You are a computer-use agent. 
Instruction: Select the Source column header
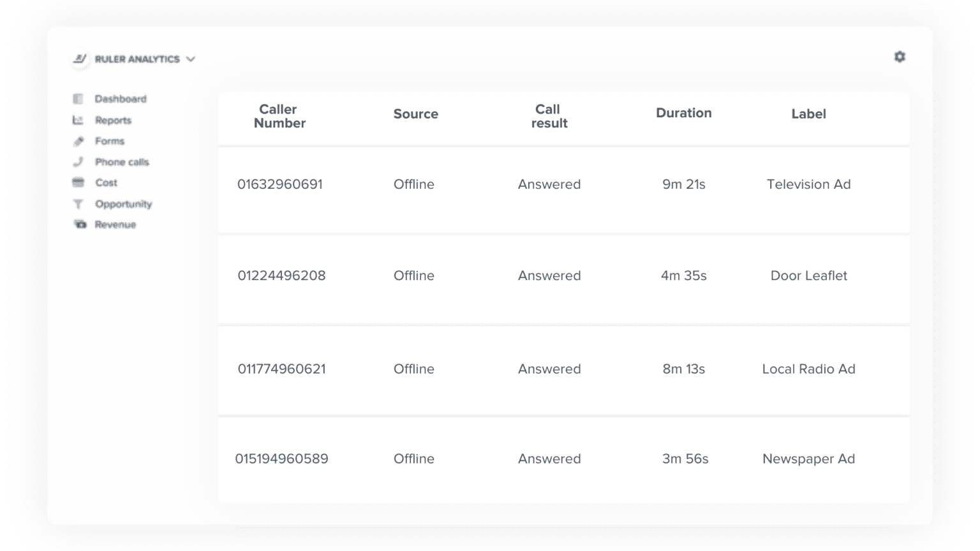(415, 114)
